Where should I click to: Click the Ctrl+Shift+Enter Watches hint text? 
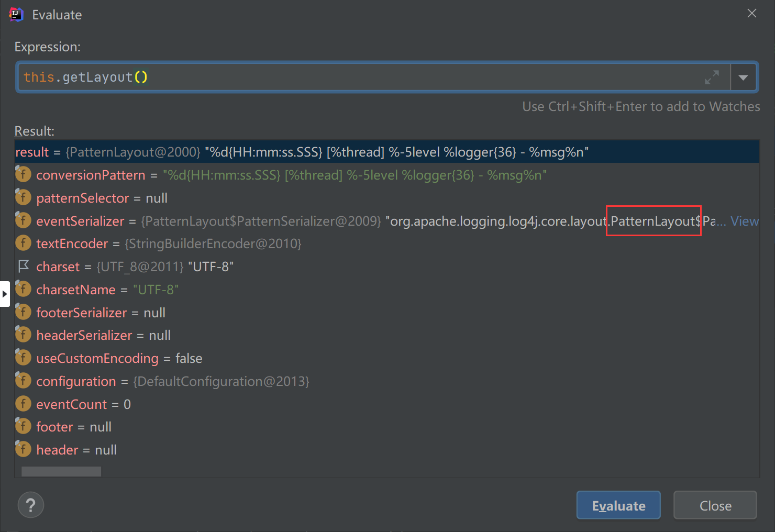click(641, 107)
